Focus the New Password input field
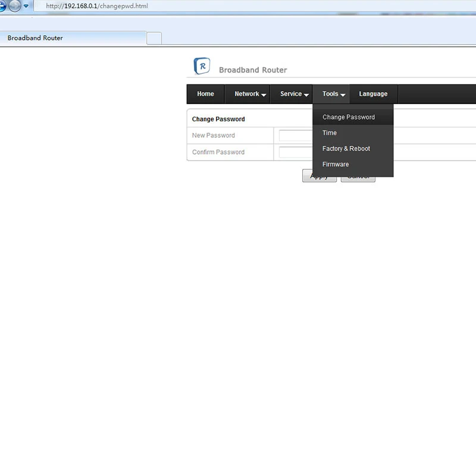 (x=296, y=136)
